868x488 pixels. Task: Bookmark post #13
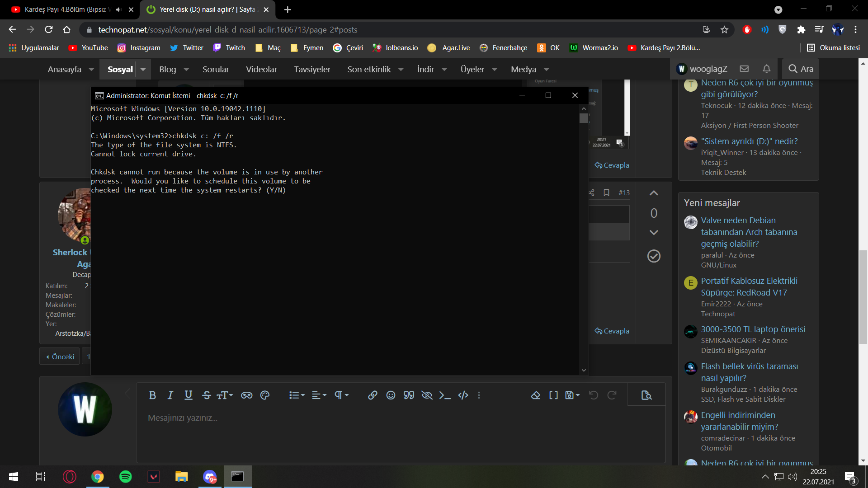[607, 193]
